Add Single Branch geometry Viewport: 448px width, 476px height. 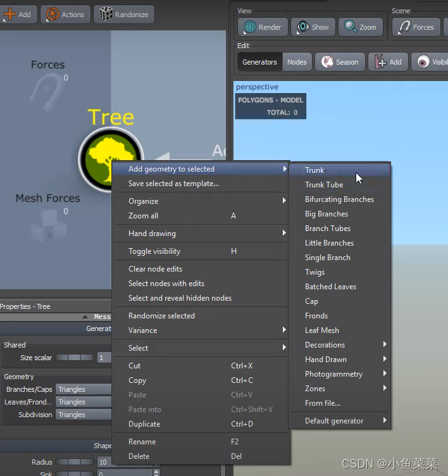point(339,258)
